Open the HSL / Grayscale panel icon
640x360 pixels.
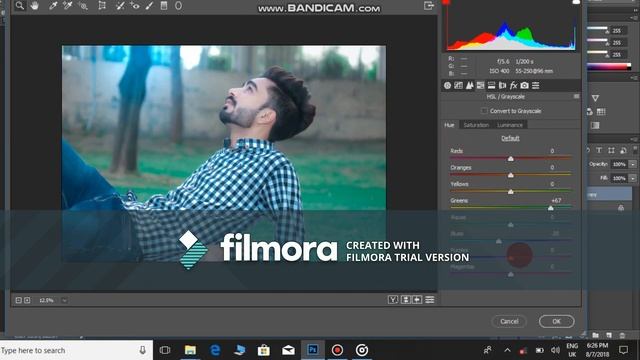480,85
